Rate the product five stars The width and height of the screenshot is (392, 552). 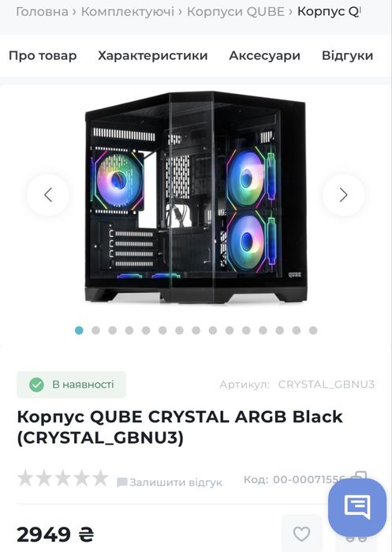(x=100, y=478)
